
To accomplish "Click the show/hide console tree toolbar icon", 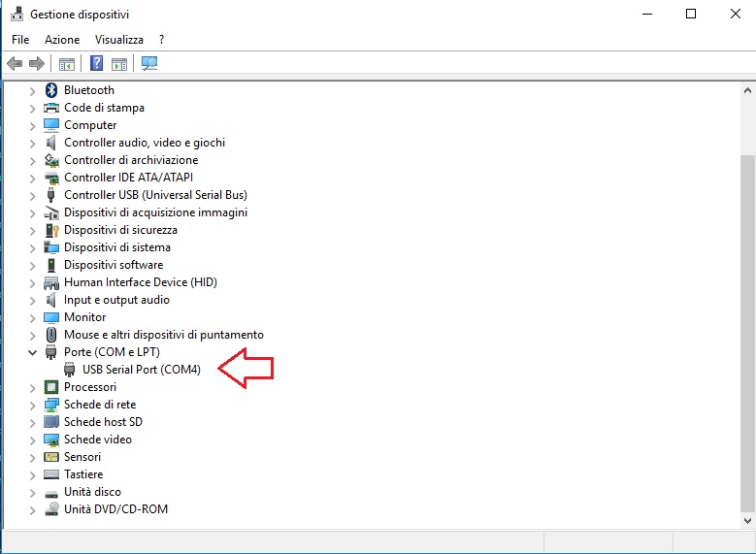I will [x=67, y=64].
